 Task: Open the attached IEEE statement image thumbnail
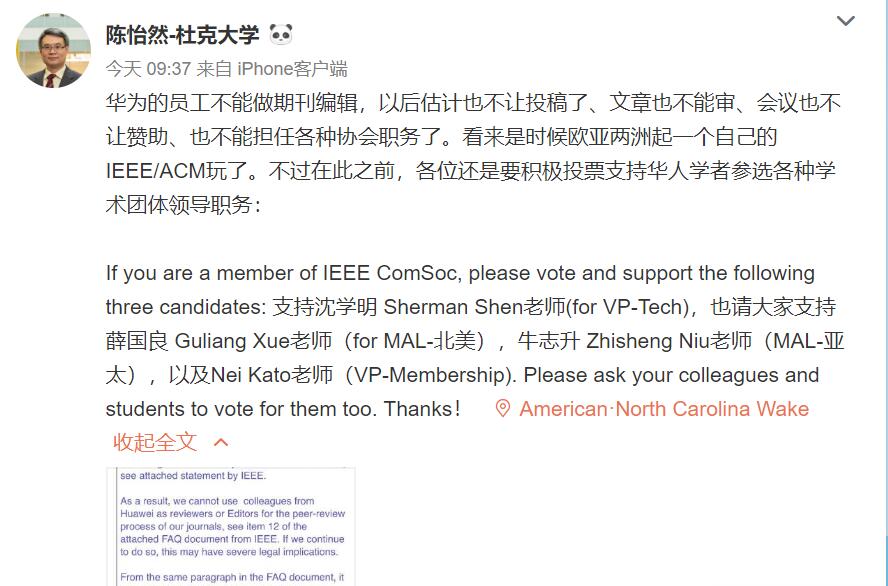pyautogui.click(x=231, y=527)
